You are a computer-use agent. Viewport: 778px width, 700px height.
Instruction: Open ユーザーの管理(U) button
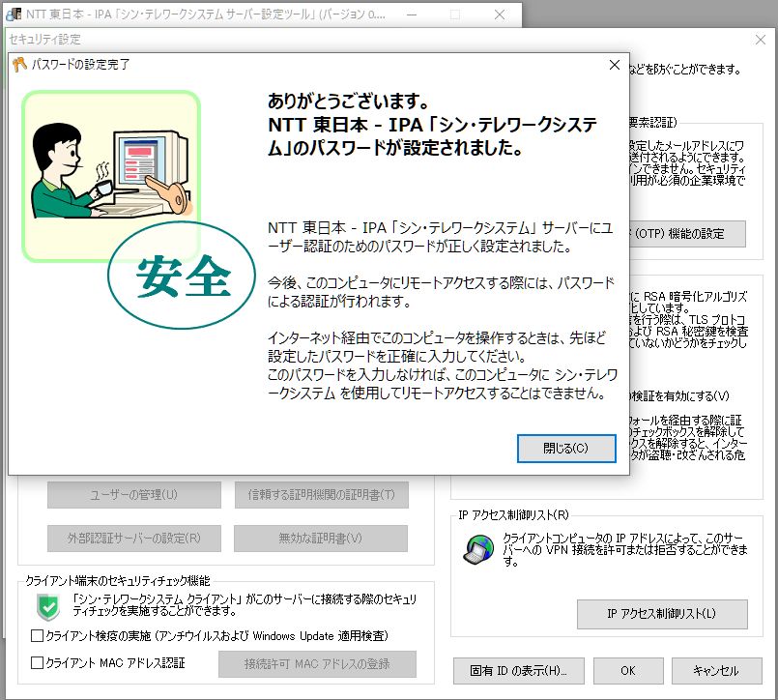click(134, 494)
